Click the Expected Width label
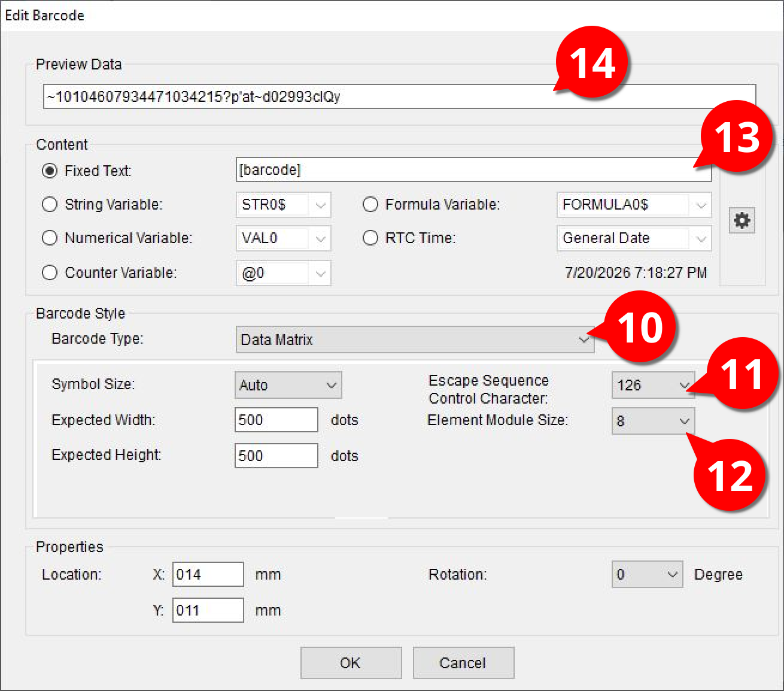 tap(103, 420)
